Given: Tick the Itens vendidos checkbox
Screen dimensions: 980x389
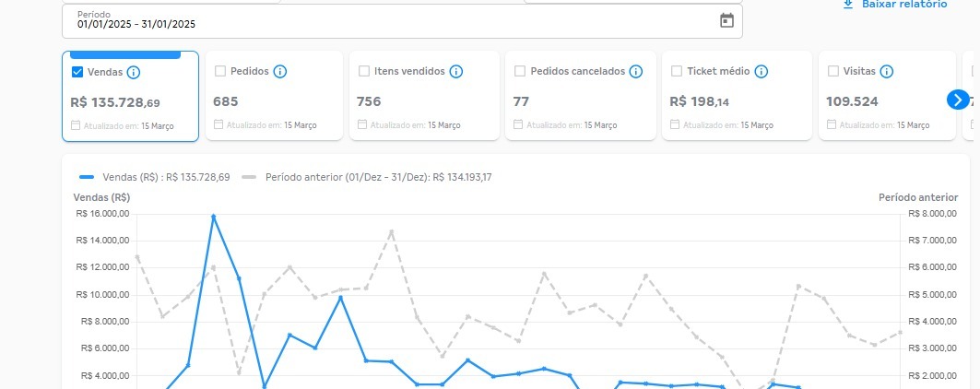Looking at the screenshot, I should (364, 71).
